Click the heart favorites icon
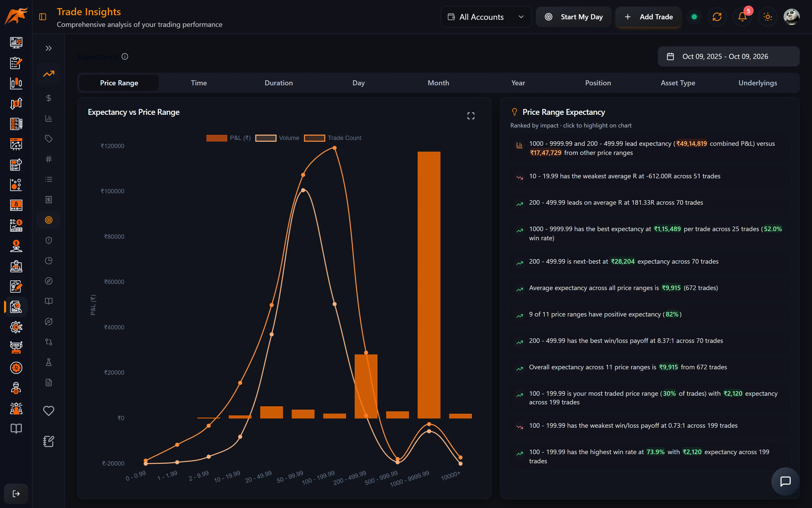This screenshot has width=812, height=508. click(49, 410)
